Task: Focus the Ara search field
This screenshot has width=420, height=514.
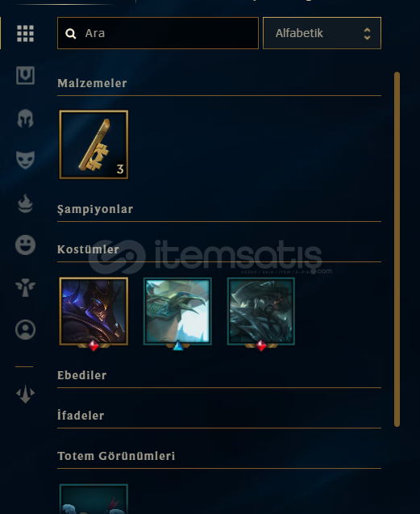Action: (158, 33)
